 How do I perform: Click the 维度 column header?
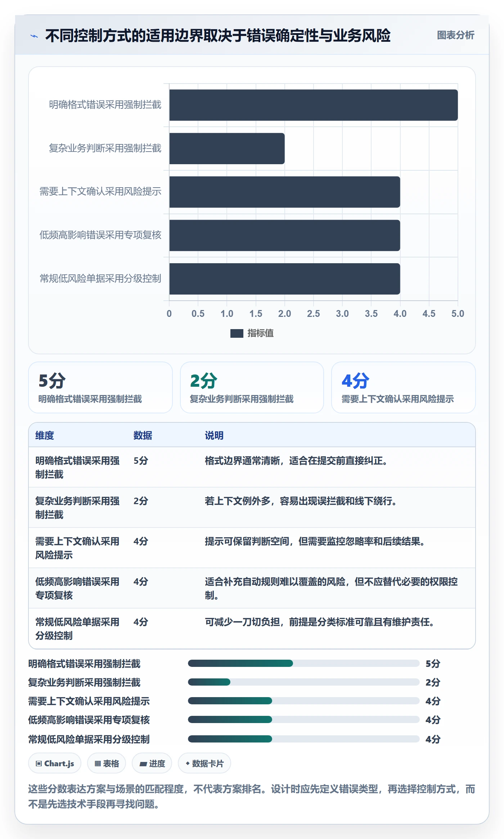(x=45, y=435)
